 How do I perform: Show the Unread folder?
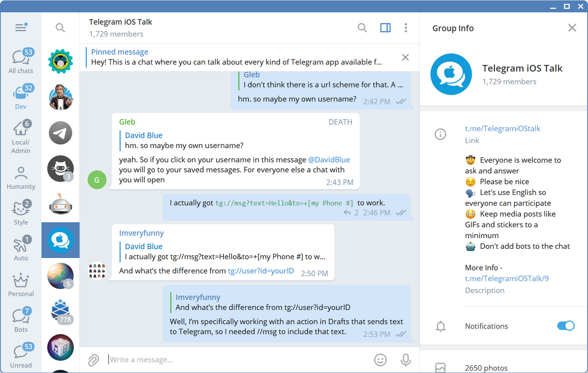[x=21, y=356]
